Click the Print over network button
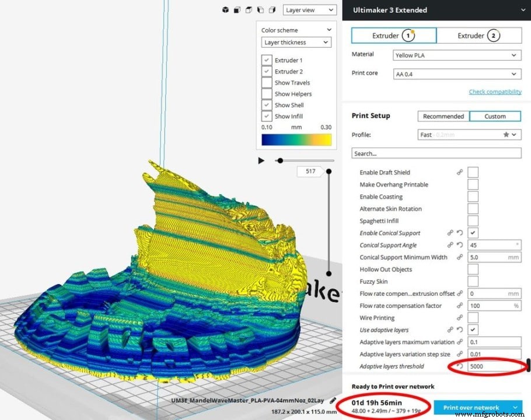The image size is (531, 420). click(x=474, y=407)
